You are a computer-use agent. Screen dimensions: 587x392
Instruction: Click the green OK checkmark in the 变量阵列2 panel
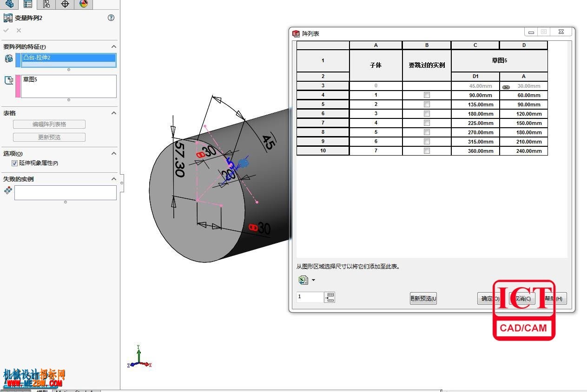(6, 30)
